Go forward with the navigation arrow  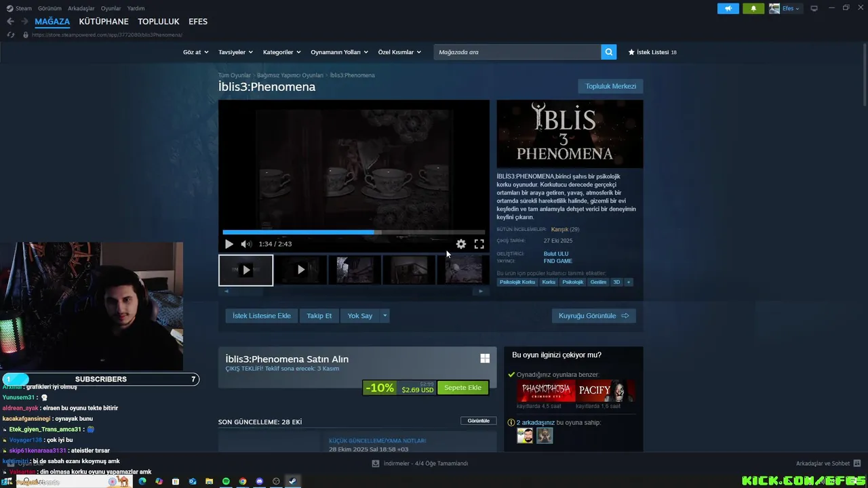(25, 22)
